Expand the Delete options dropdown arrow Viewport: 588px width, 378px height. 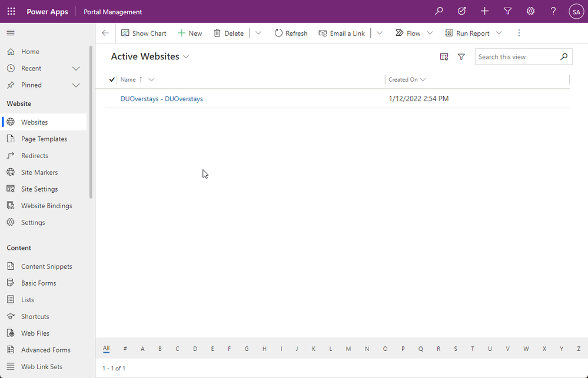(258, 33)
